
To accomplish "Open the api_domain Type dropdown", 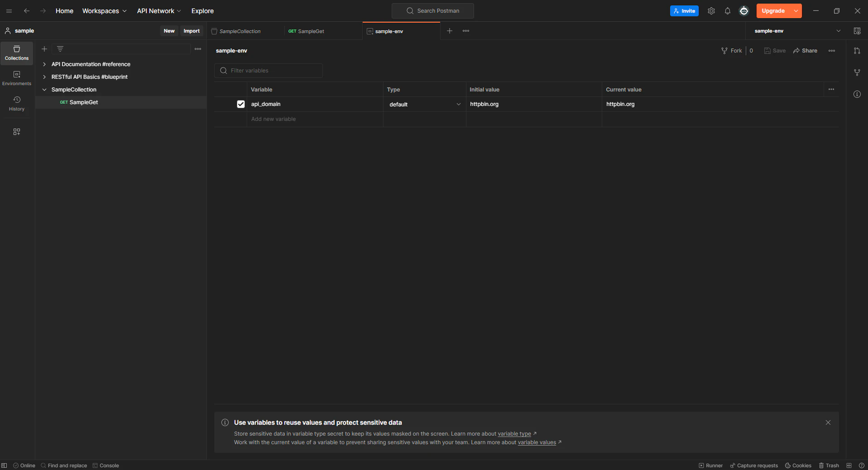I will [425, 104].
